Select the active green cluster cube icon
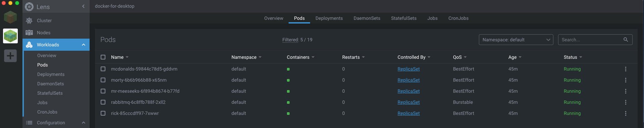Image resolution: width=644 pixels, height=128 pixels. click(10, 36)
